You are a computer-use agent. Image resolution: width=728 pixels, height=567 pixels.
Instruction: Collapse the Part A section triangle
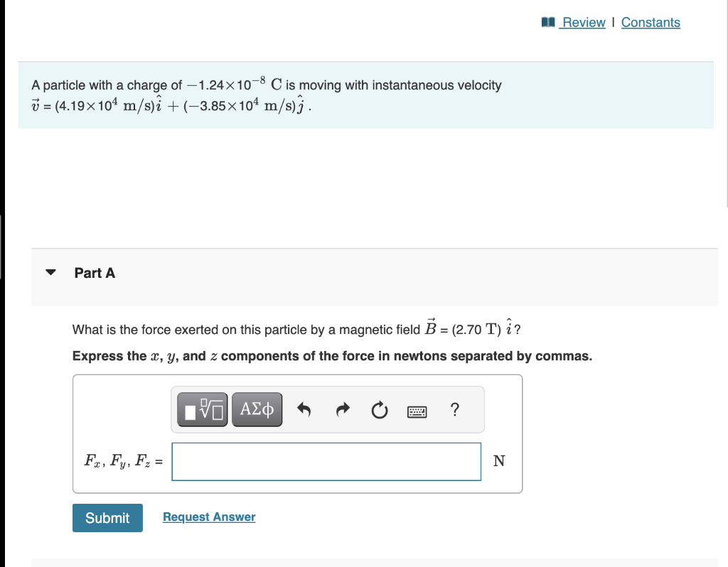point(50,271)
